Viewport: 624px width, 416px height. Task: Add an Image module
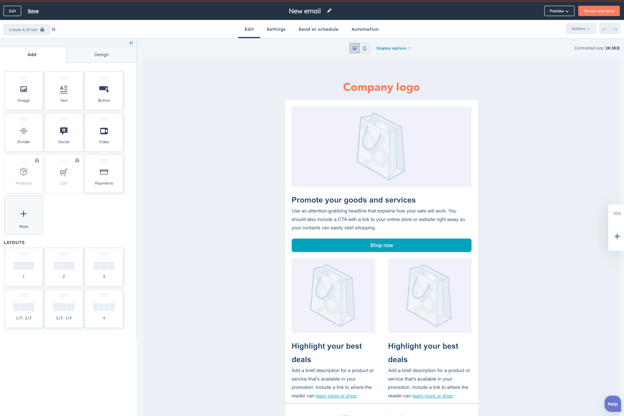23,91
